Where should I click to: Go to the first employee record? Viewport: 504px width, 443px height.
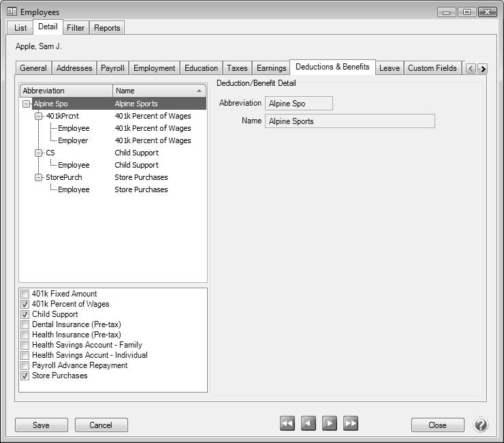pos(287,424)
